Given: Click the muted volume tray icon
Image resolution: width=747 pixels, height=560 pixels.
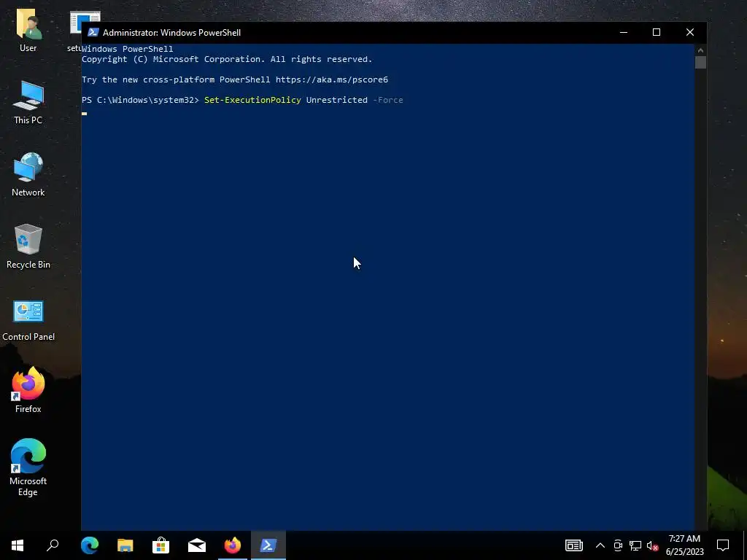Looking at the screenshot, I should pyautogui.click(x=652, y=545).
